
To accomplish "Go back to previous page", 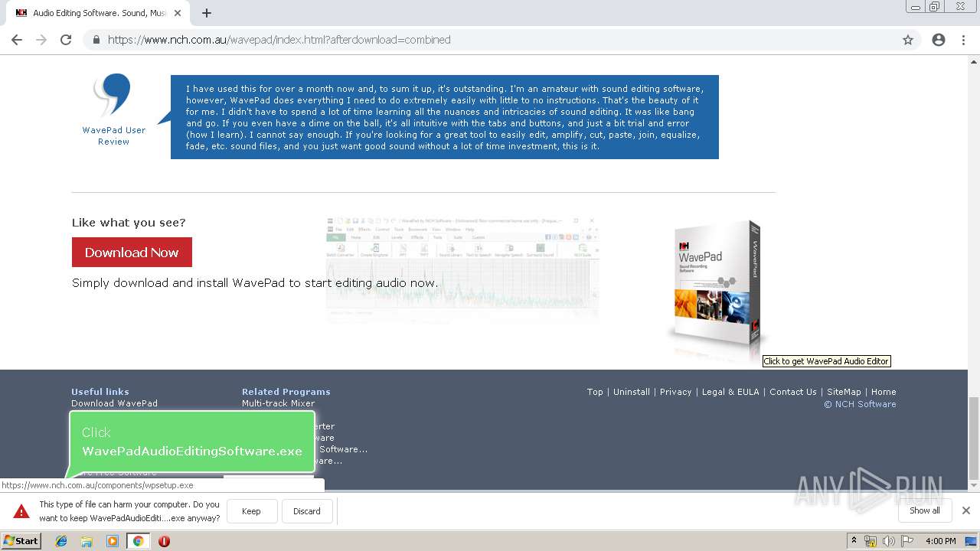I will click(x=17, y=40).
